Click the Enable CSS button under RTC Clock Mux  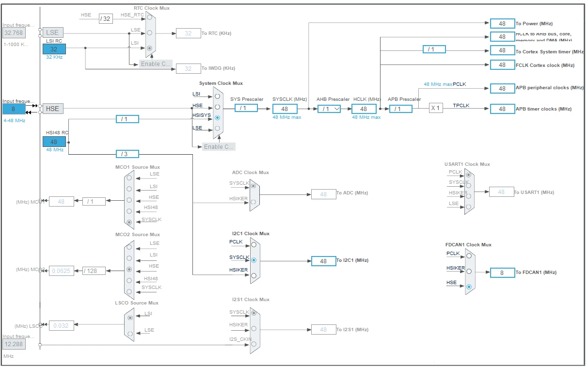156,64
